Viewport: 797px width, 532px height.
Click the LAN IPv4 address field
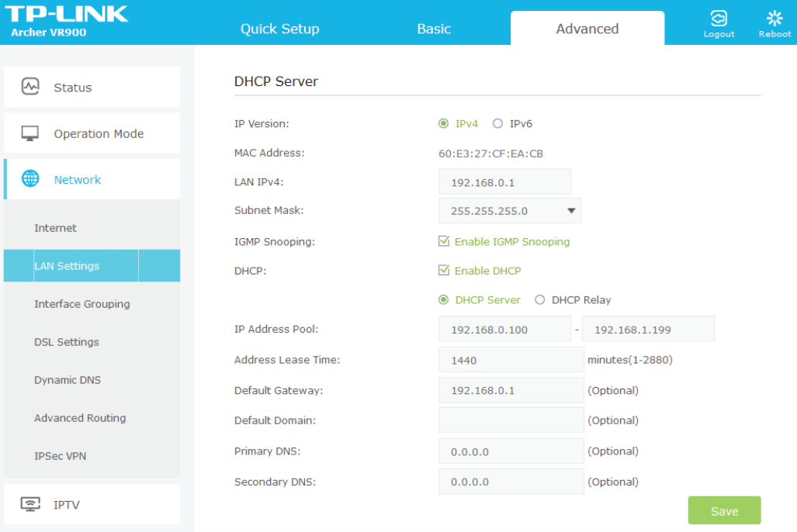point(504,182)
